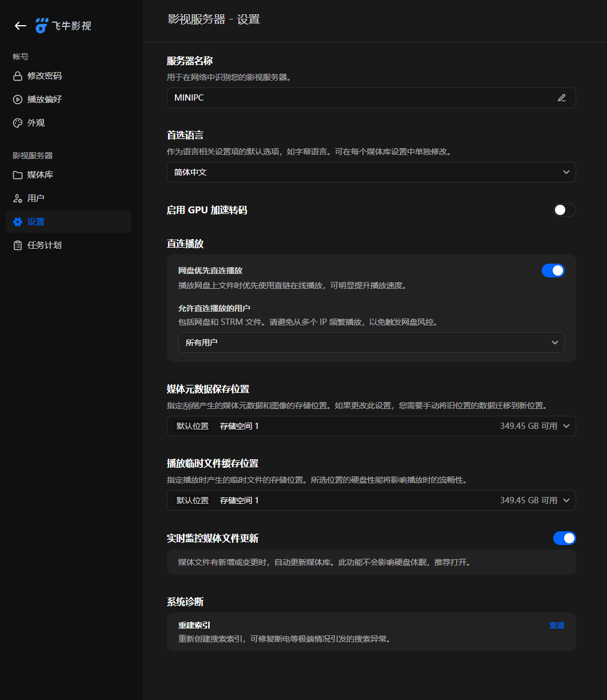The height and width of the screenshot is (700, 607).
Task: Click the 影视服务器 sidebar section label
Action: (33, 156)
